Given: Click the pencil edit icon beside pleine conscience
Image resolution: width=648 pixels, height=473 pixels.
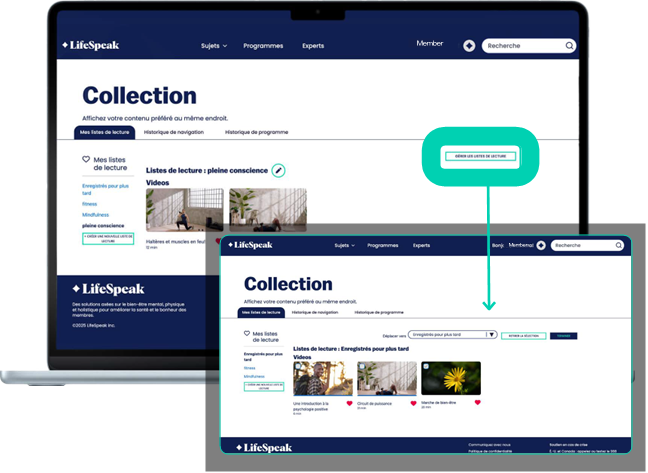Looking at the screenshot, I should (279, 170).
